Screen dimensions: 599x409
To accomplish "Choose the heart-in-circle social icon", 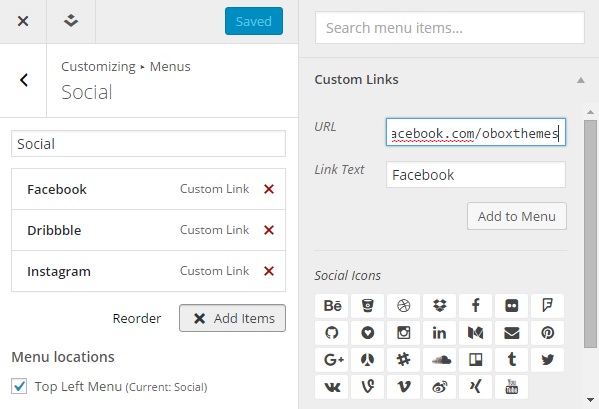I will point(367,333).
